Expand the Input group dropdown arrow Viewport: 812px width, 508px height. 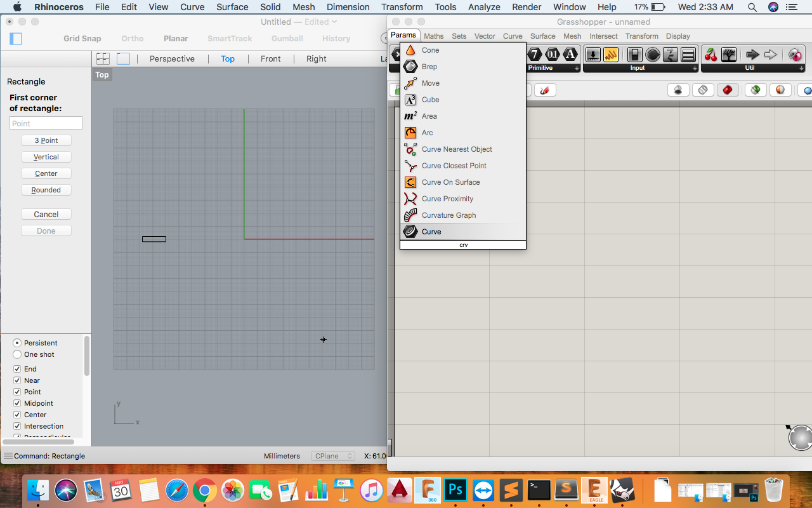[695, 68]
